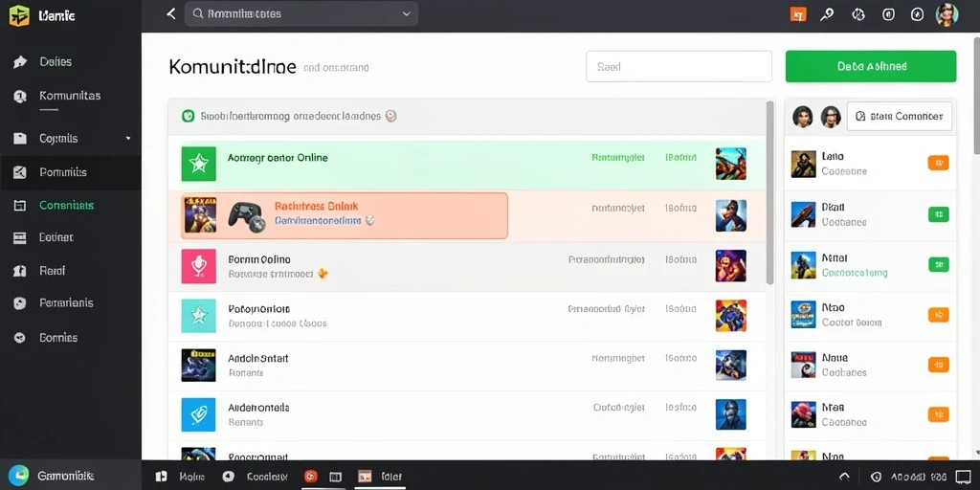Screen dimensions: 980x490
Task: Toggle the orange badge next to Lelo
Action: pyautogui.click(x=938, y=163)
